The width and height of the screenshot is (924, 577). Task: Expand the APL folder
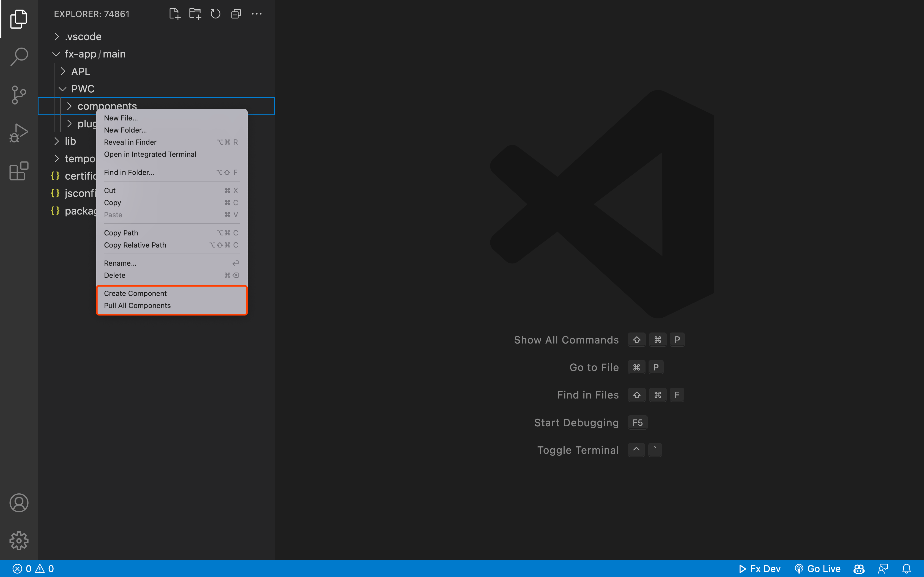[156, 71]
